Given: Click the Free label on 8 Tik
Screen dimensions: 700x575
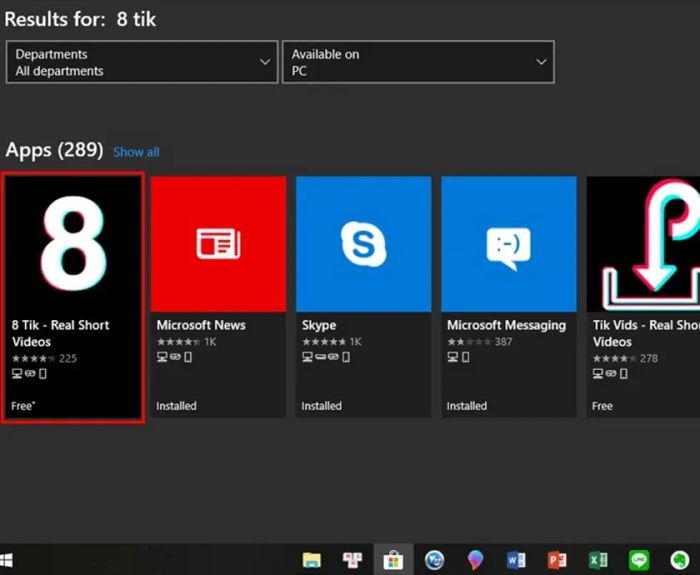Looking at the screenshot, I should coord(23,406).
